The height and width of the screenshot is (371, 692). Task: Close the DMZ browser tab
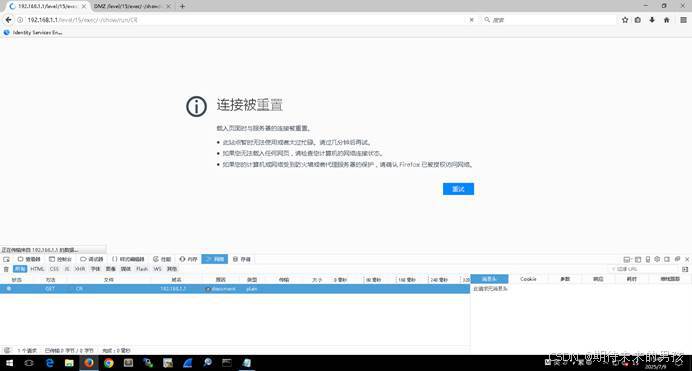pos(168,6)
